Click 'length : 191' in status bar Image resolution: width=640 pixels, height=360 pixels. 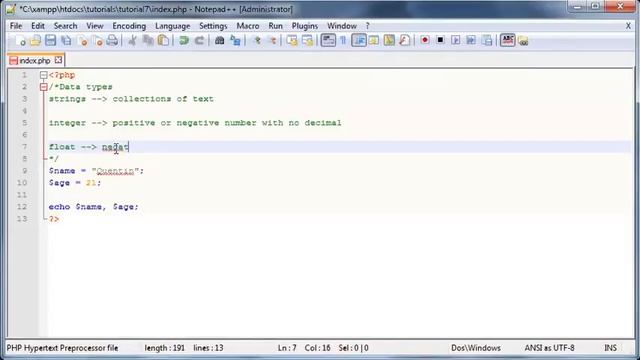click(x=164, y=348)
